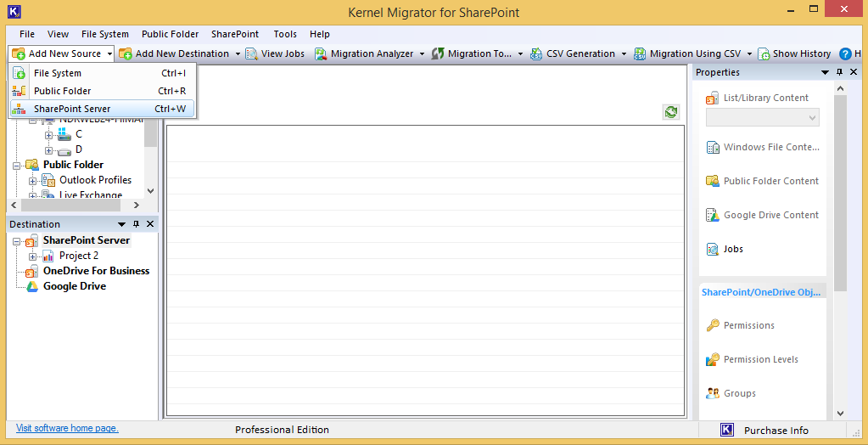The width and height of the screenshot is (868, 445).
Task: Click the D drive icon in source tree
Action: (64, 150)
